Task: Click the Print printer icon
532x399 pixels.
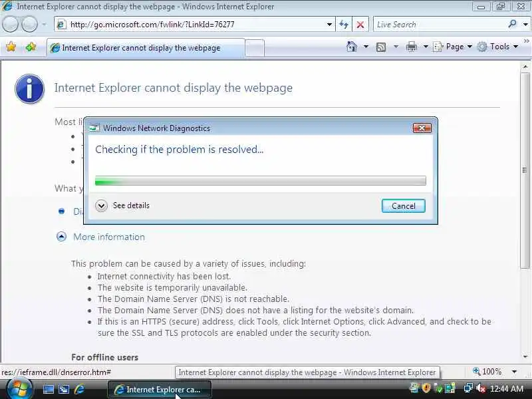Action: 411,47
